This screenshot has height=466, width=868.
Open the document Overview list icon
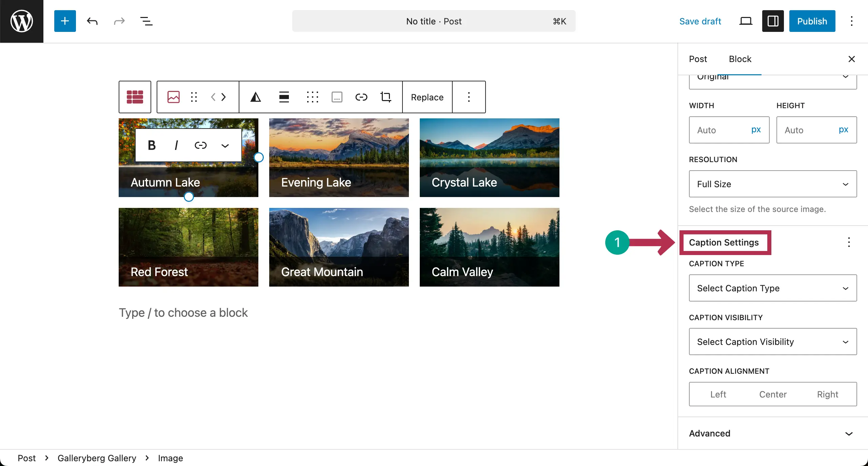click(146, 21)
